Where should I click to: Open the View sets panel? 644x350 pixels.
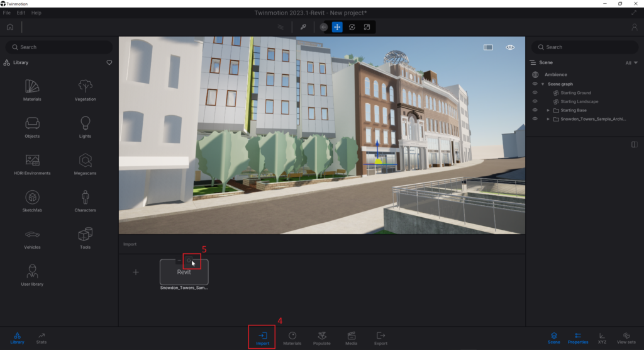tap(626, 338)
